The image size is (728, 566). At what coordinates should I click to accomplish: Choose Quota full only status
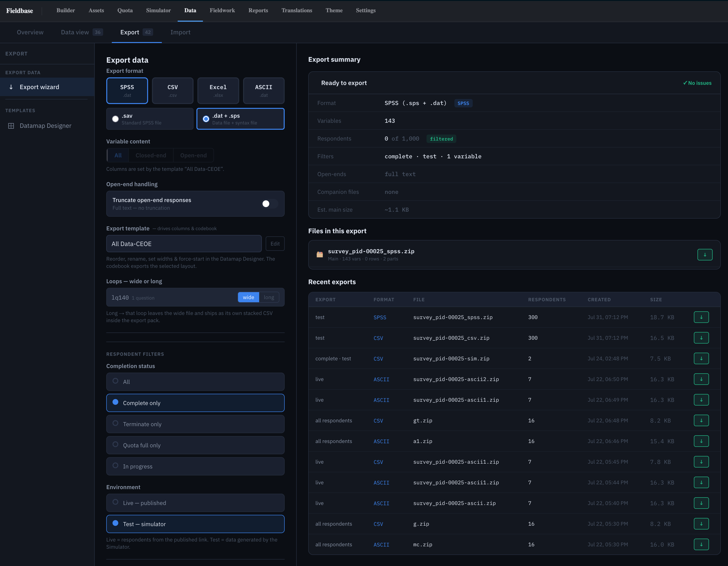click(195, 445)
